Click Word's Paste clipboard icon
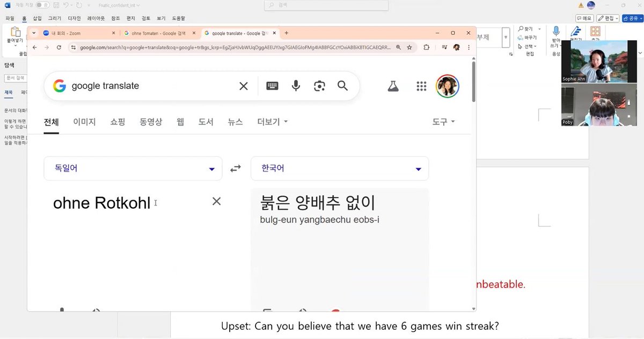 click(x=15, y=32)
